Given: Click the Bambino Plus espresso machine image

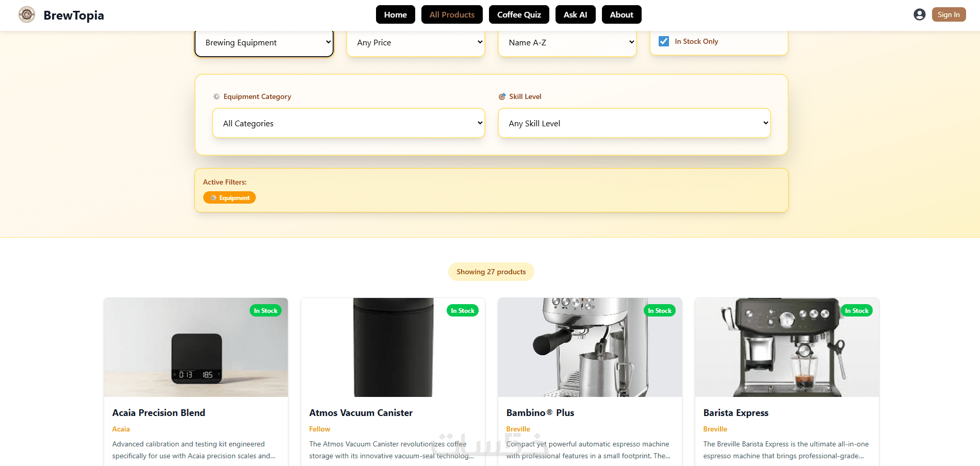Looking at the screenshot, I should (x=590, y=347).
